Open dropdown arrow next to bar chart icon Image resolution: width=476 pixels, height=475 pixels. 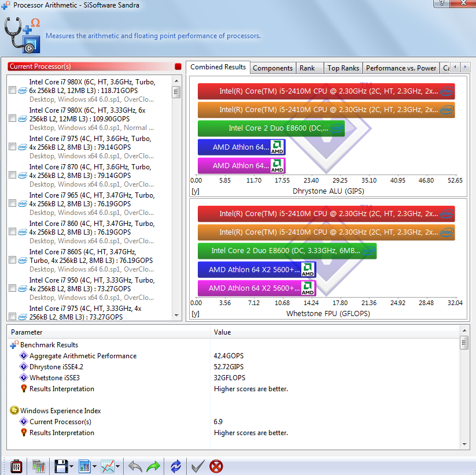click(94, 466)
